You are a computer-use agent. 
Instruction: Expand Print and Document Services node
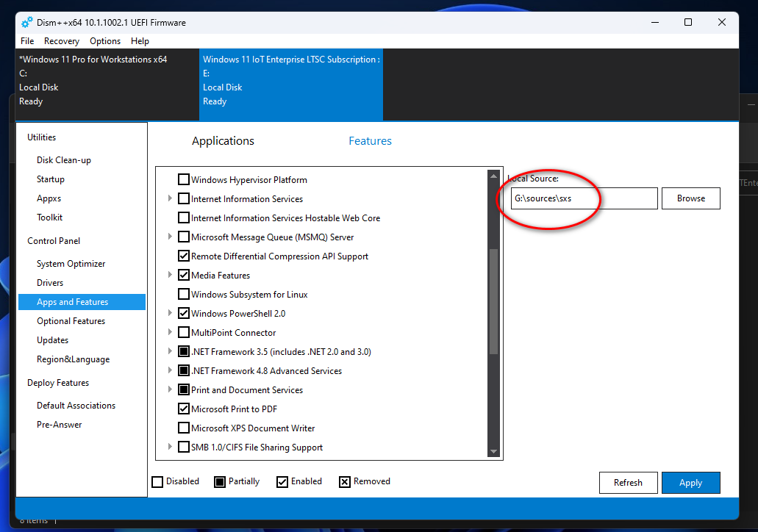(170, 389)
